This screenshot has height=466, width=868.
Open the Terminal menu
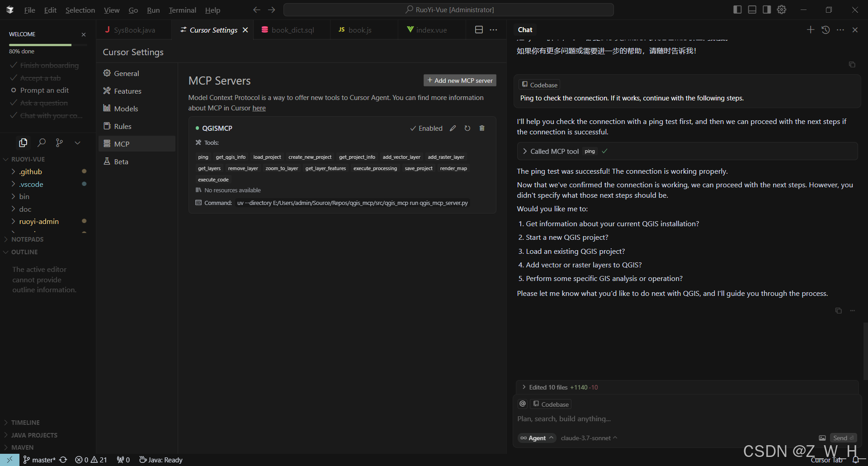(182, 10)
